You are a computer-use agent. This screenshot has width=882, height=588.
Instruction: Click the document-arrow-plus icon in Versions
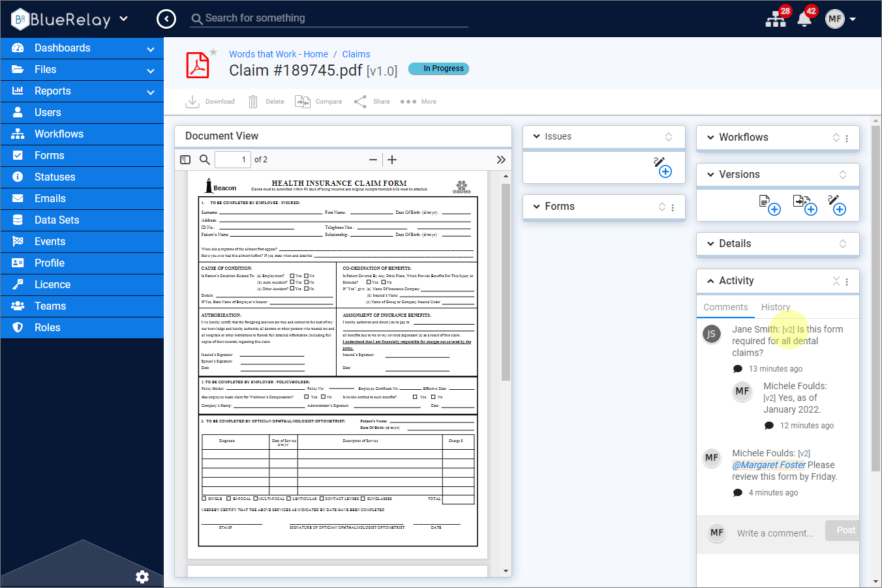[805, 205]
